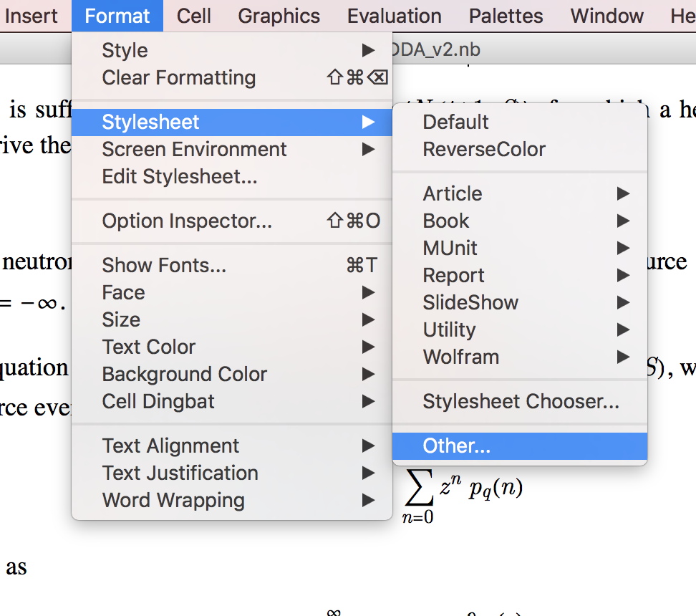Expand the Text Color submenu

click(149, 347)
